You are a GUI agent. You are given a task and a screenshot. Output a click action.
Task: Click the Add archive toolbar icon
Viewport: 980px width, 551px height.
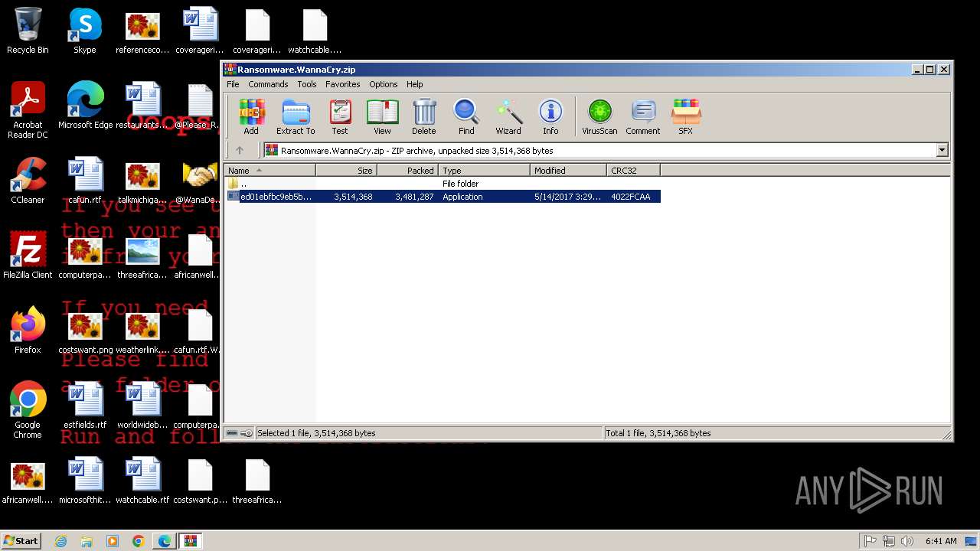click(x=251, y=117)
